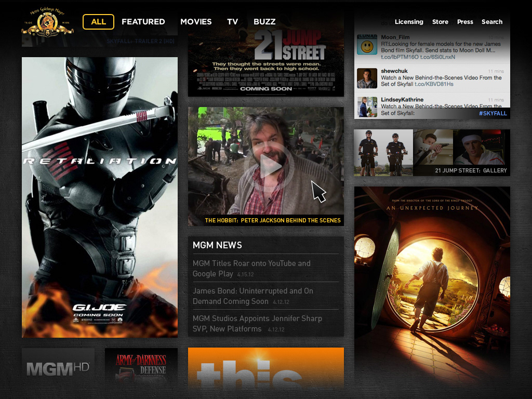Click the 21 Jump Street 'COMING SOON' text

(266, 89)
